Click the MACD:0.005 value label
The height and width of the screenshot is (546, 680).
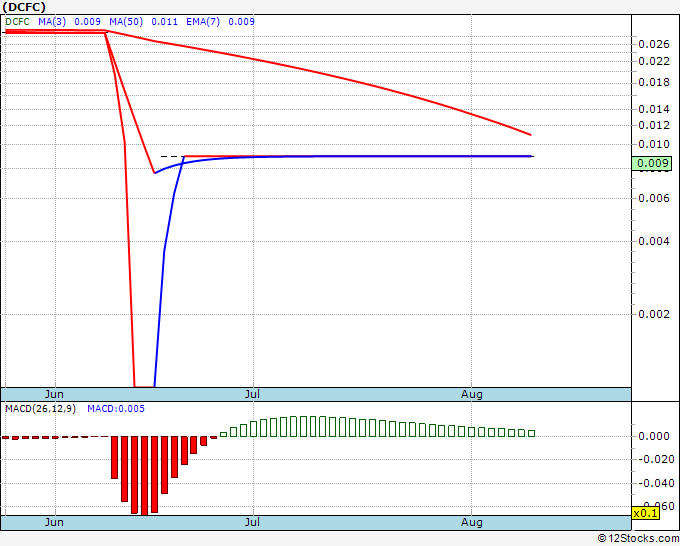[x=116, y=409]
